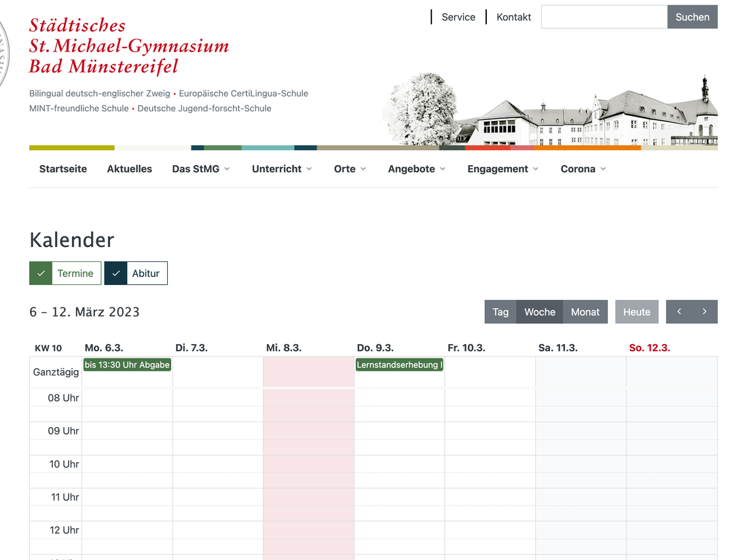The width and height of the screenshot is (747, 560).
Task: Switch calendar to Monat view
Action: tap(585, 312)
